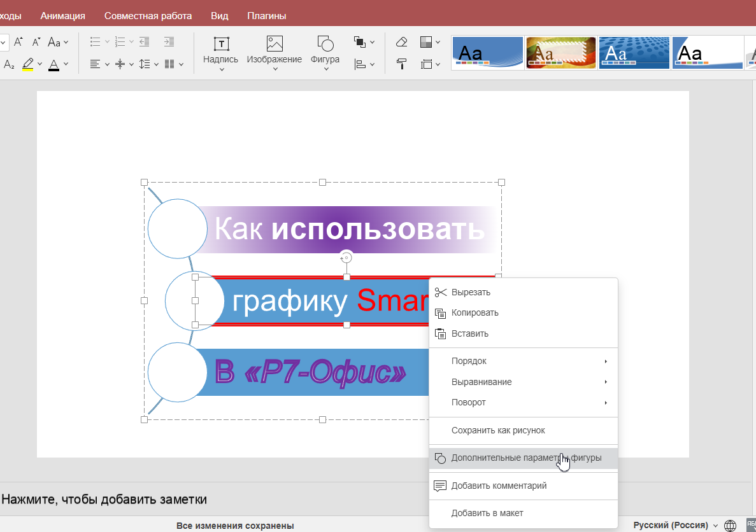Click the align shapes icon
Image resolution: width=756 pixels, height=532 pixels.
360,64
